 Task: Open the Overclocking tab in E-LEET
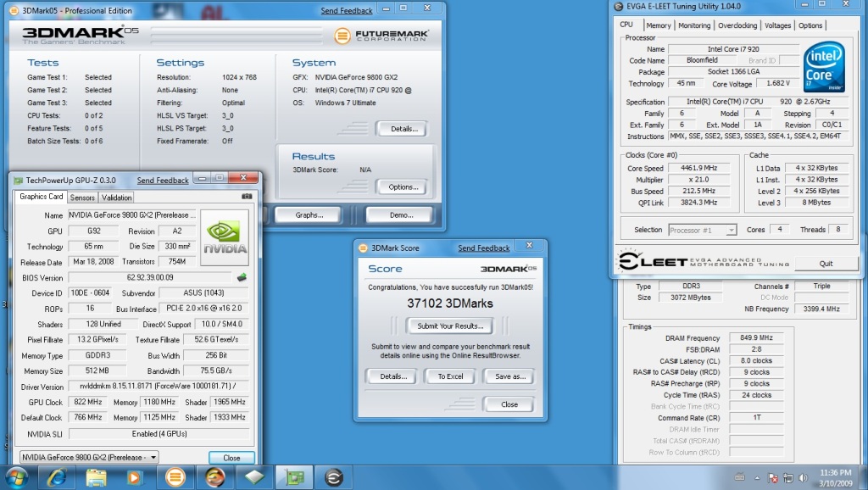click(737, 25)
